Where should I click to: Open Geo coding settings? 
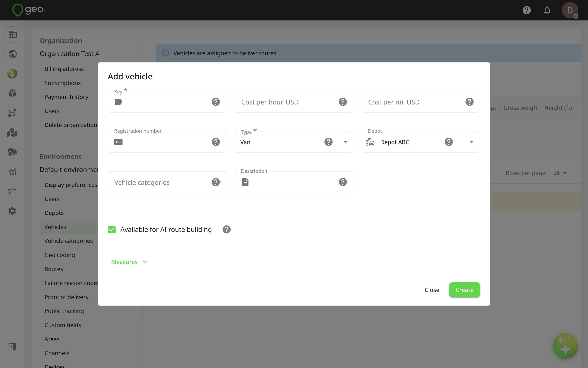pos(60,255)
